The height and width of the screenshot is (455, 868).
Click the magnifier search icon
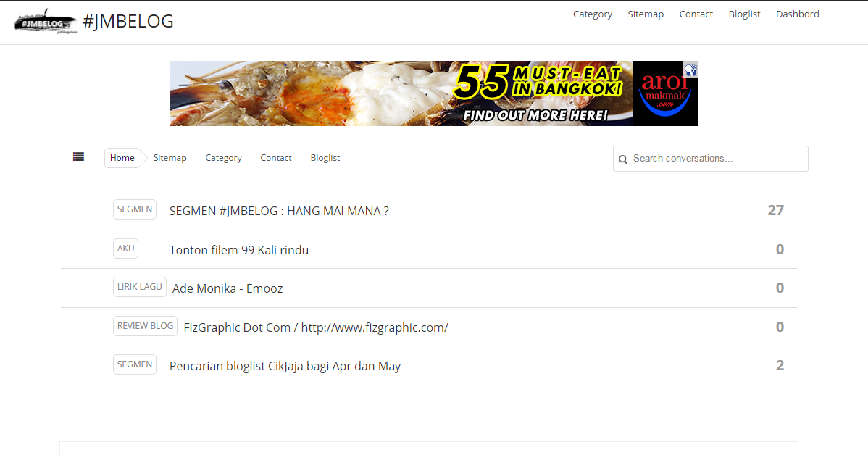[x=623, y=159]
